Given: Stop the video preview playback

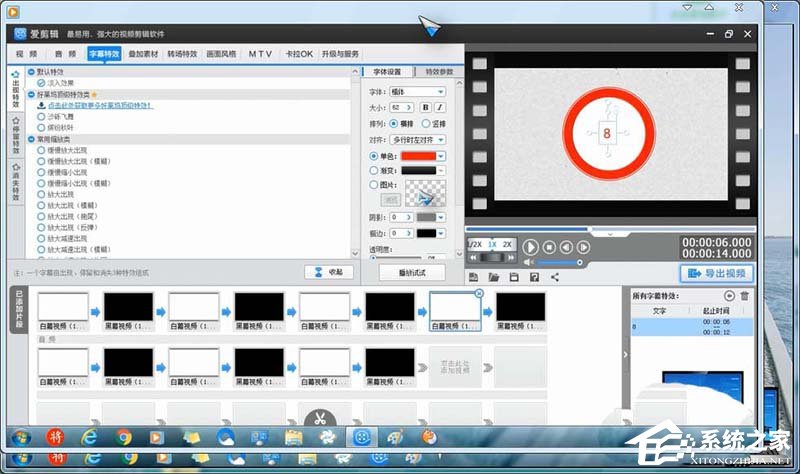Looking at the screenshot, I should click(x=549, y=247).
